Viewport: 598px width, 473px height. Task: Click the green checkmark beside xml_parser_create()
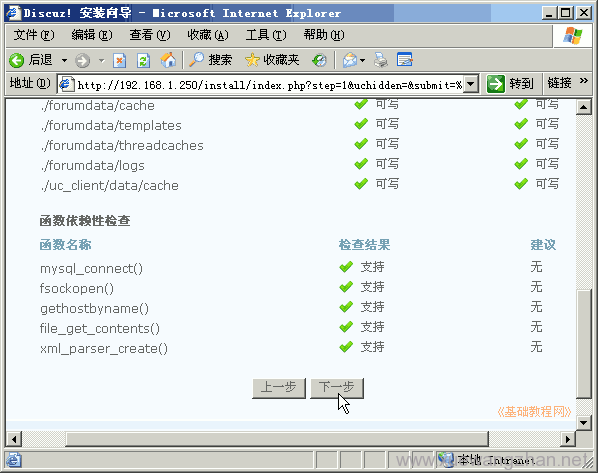[346, 347]
